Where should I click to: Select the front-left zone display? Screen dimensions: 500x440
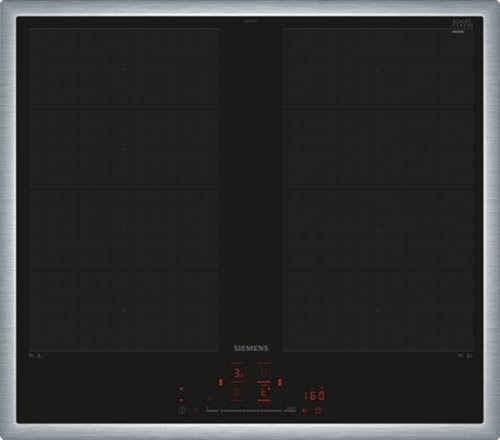click(x=236, y=392)
